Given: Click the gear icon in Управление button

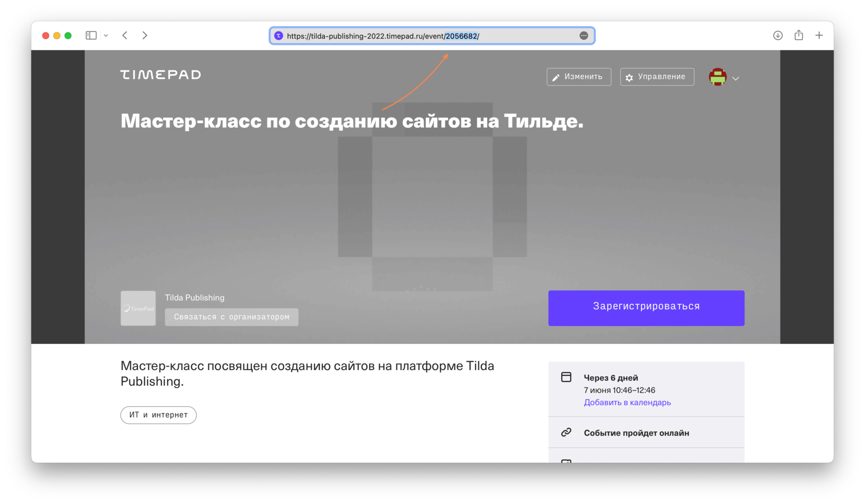Looking at the screenshot, I should click(629, 77).
